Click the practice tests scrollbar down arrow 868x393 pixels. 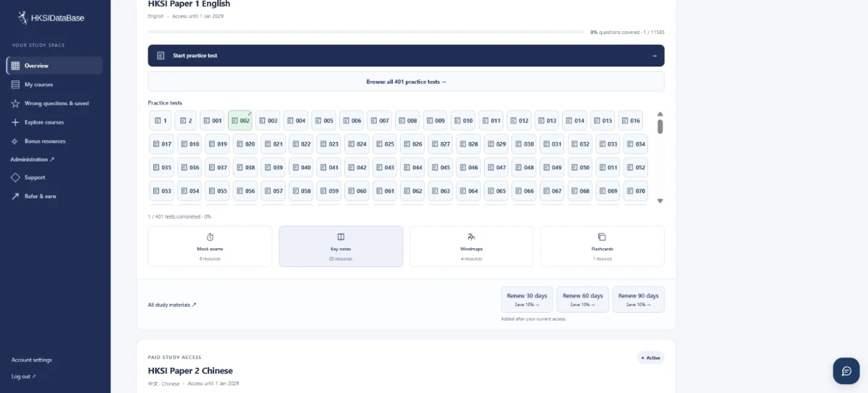(660, 200)
